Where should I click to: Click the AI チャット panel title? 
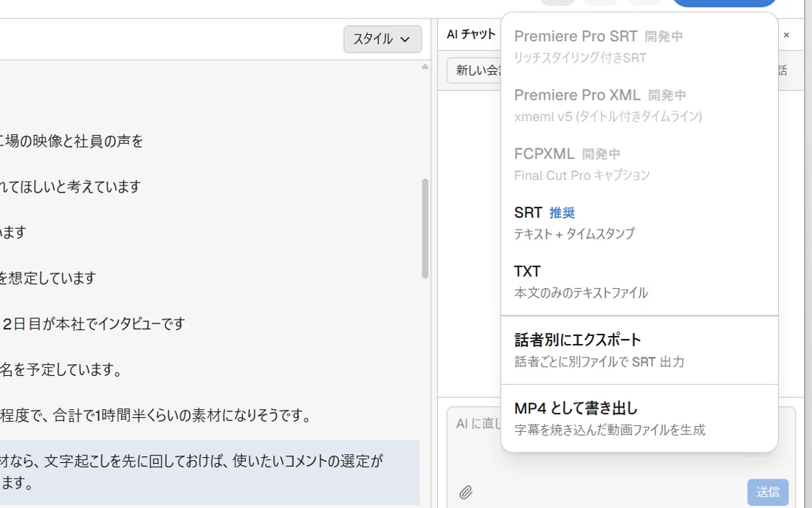click(x=471, y=35)
